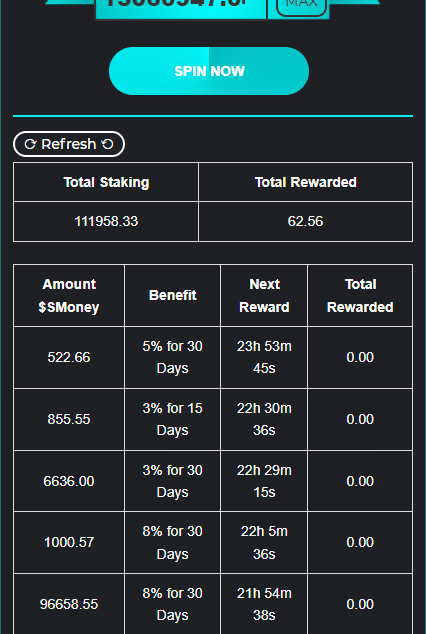Click the spin amount input field
Viewport: 426px width, 634px height.
tap(180, 8)
